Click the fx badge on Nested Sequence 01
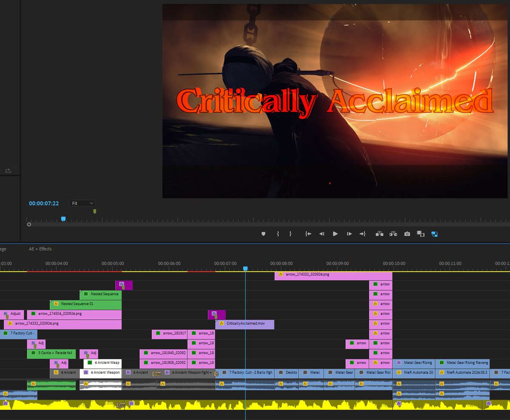Image resolution: width=510 pixels, height=420 pixels. click(x=56, y=304)
